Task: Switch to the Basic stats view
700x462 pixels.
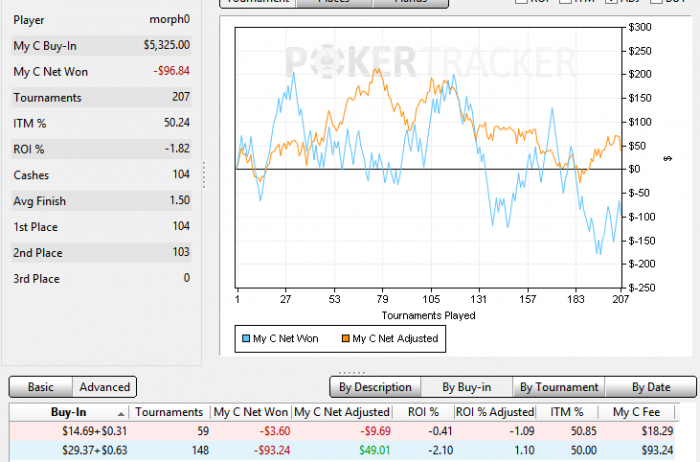Action: (41, 387)
